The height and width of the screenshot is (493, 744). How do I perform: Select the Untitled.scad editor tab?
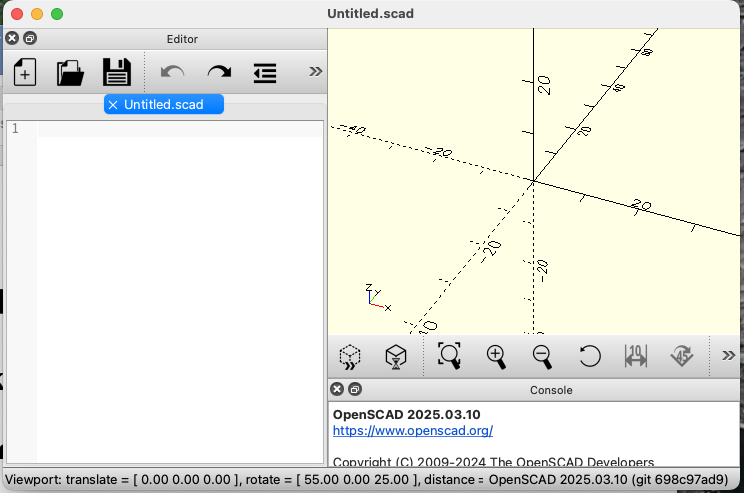pyautogui.click(x=164, y=104)
